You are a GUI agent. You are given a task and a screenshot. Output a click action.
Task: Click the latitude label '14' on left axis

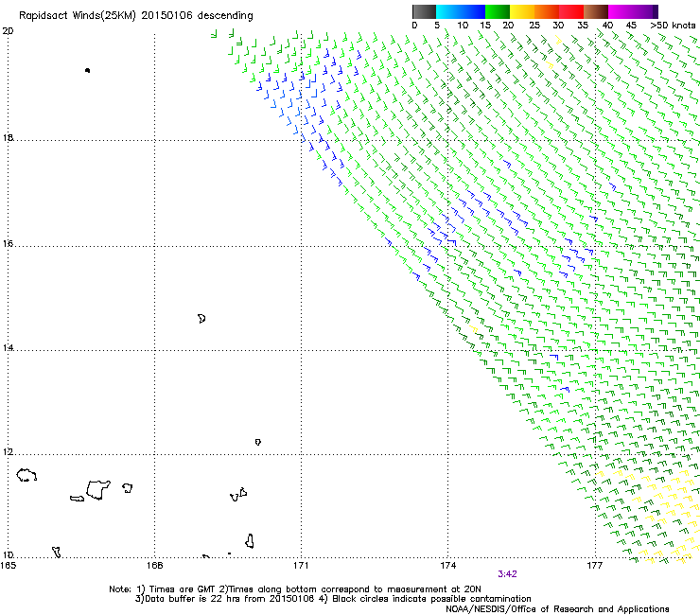pyautogui.click(x=8, y=347)
